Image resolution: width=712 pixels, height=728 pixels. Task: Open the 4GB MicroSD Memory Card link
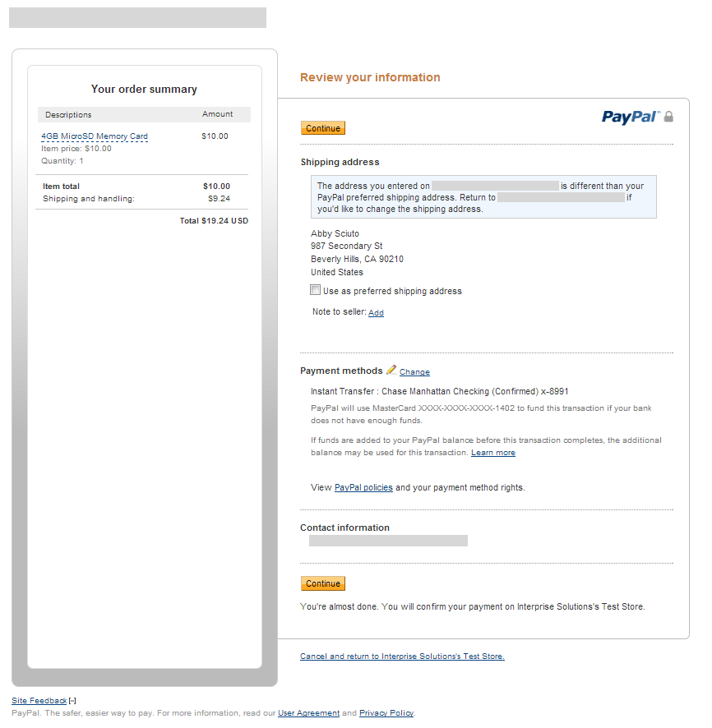pyautogui.click(x=95, y=136)
